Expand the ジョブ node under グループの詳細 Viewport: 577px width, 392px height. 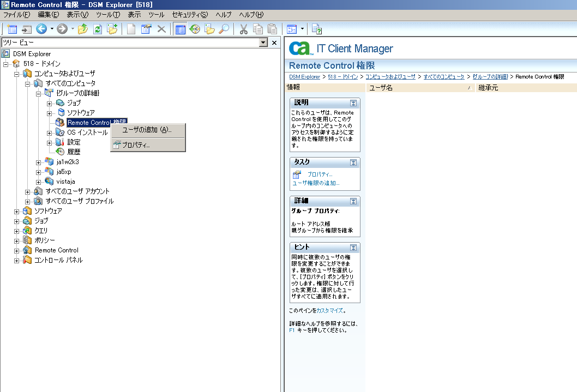[49, 104]
